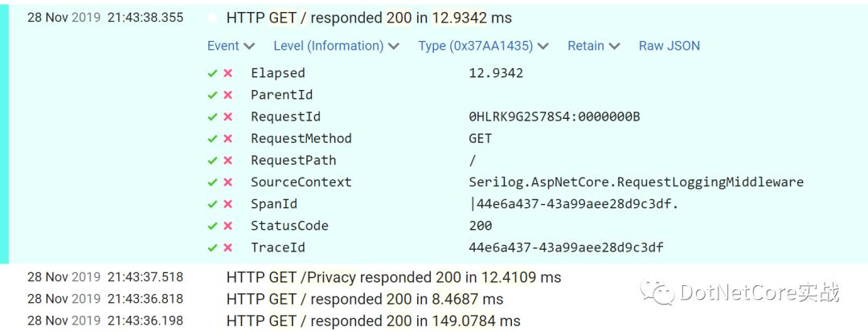
Task: Toggle the white pin circle beside expanded event
Action: (x=212, y=18)
